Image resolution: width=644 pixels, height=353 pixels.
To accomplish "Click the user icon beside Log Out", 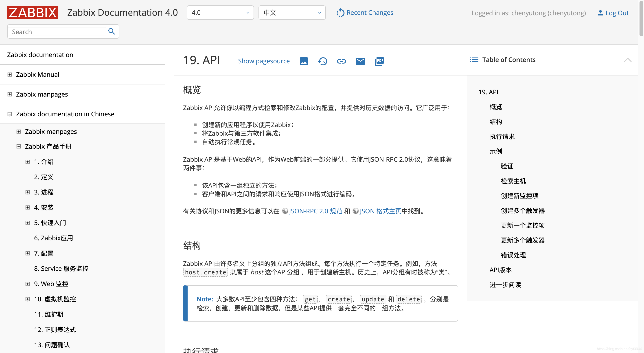I will pyautogui.click(x=600, y=13).
